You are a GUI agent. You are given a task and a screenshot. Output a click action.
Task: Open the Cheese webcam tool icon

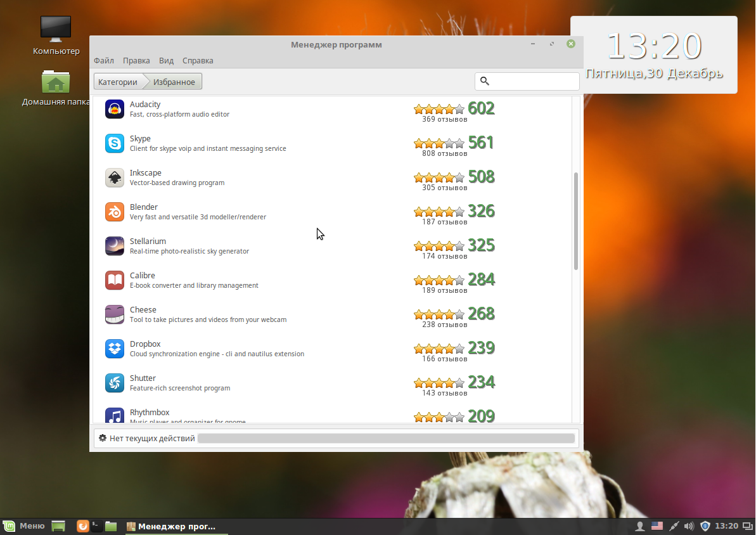pyautogui.click(x=114, y=314)
